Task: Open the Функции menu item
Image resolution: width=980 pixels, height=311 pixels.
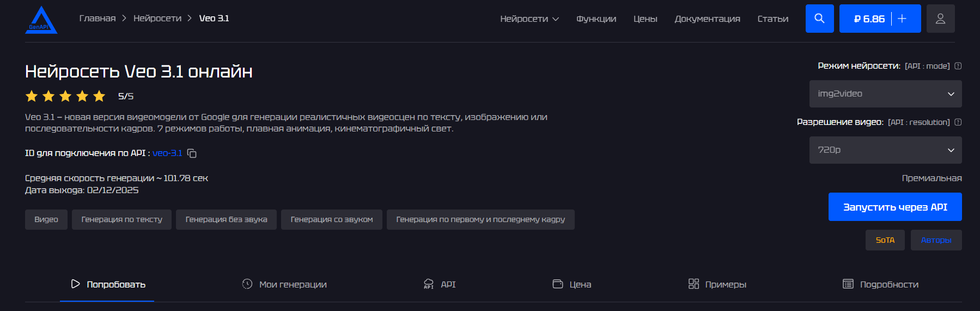Action: coord(596,19)
